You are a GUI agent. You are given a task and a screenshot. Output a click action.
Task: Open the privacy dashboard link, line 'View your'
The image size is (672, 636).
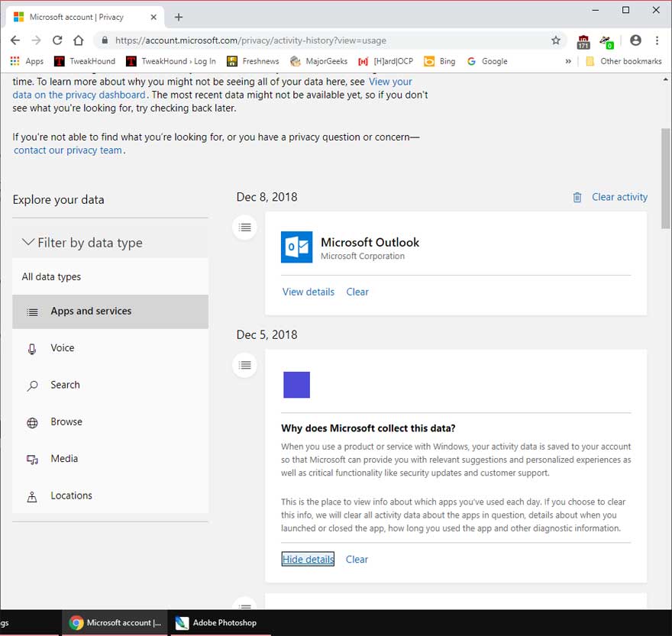pos(390,82)
